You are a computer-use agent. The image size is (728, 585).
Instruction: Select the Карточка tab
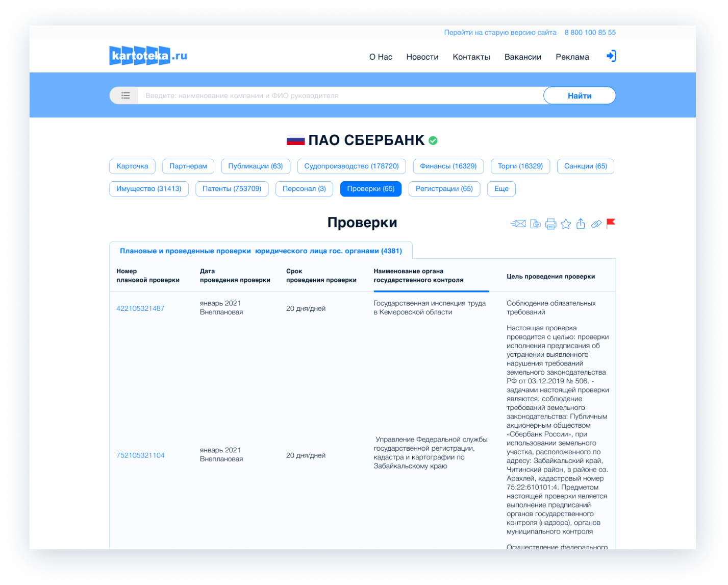132,166
